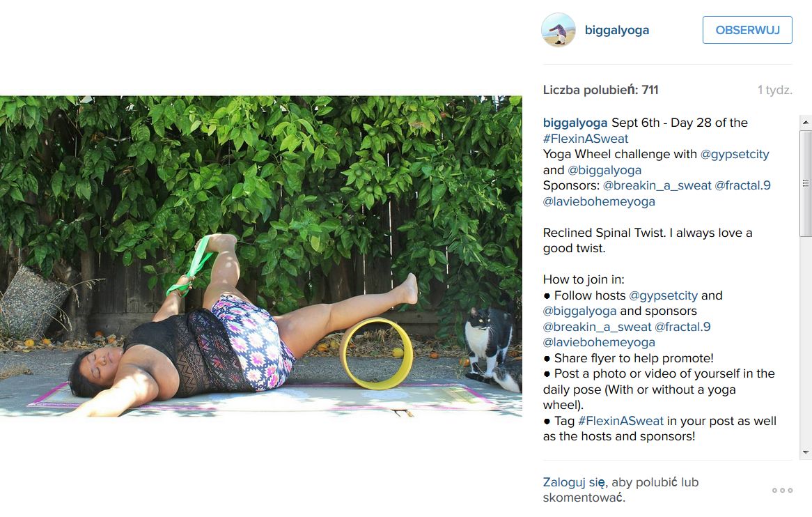Click the Zaloguj się login link

click(x=574, y=482)
